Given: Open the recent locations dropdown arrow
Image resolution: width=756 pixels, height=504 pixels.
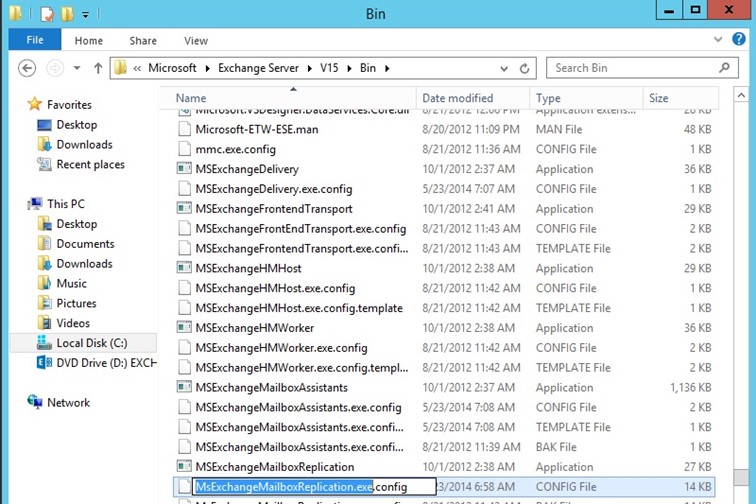Looking at the screenshot, I should click(77, 68).
